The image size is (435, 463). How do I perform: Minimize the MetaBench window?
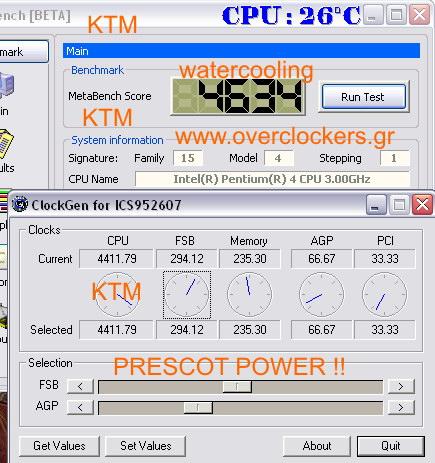373,15
